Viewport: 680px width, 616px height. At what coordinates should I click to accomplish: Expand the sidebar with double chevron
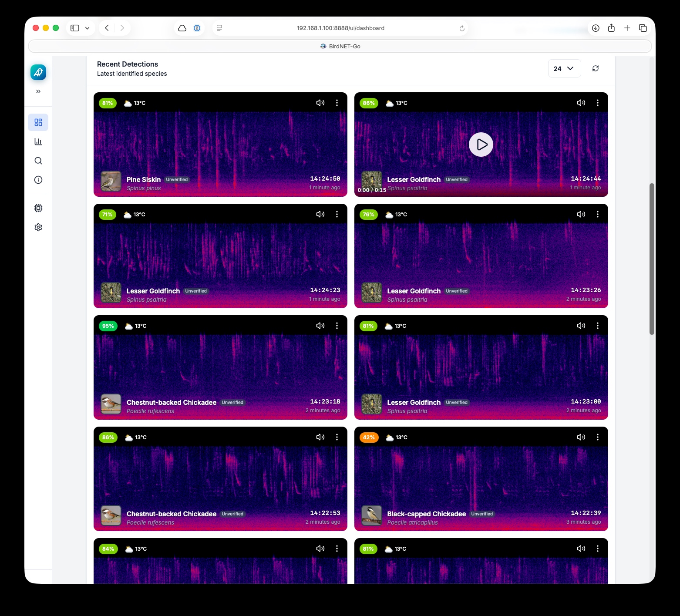pyautogui.click(x=38, y=91)
